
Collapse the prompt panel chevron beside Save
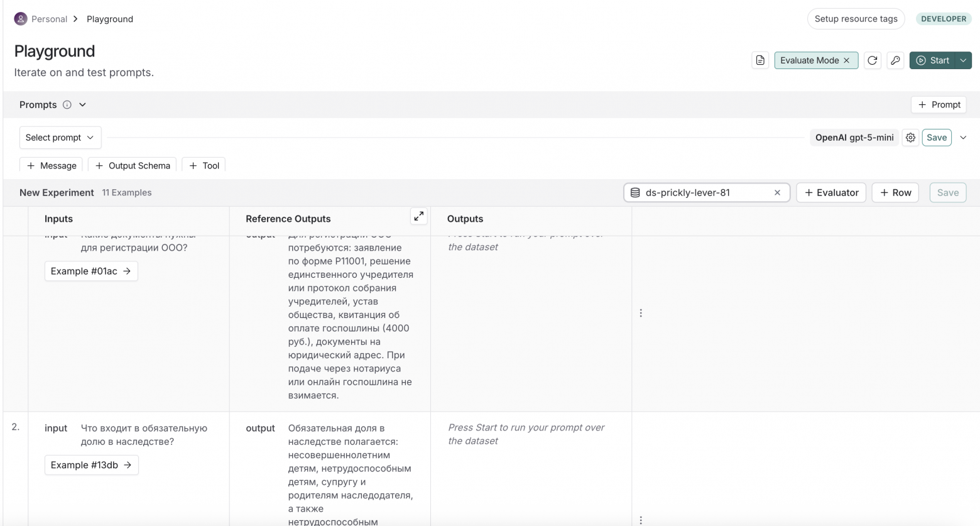963,138
